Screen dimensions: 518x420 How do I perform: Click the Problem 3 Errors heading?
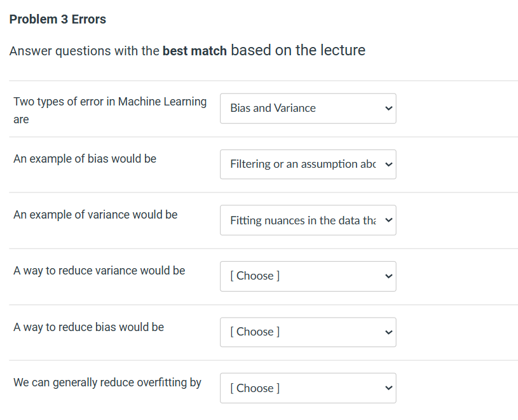57,19
